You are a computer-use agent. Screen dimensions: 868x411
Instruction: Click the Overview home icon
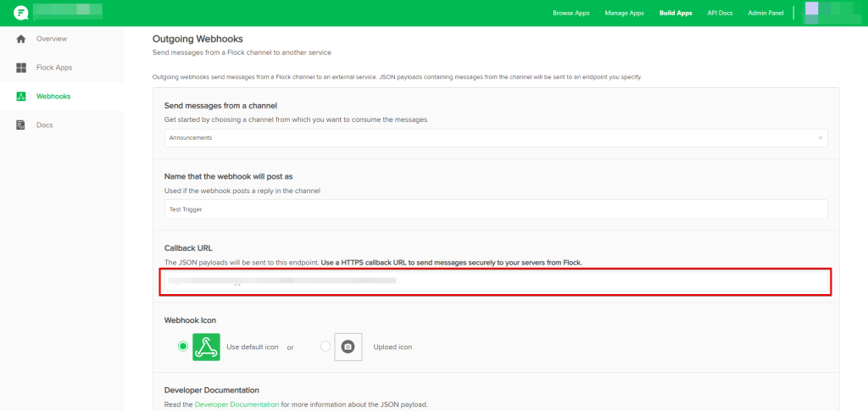point(21,39)
